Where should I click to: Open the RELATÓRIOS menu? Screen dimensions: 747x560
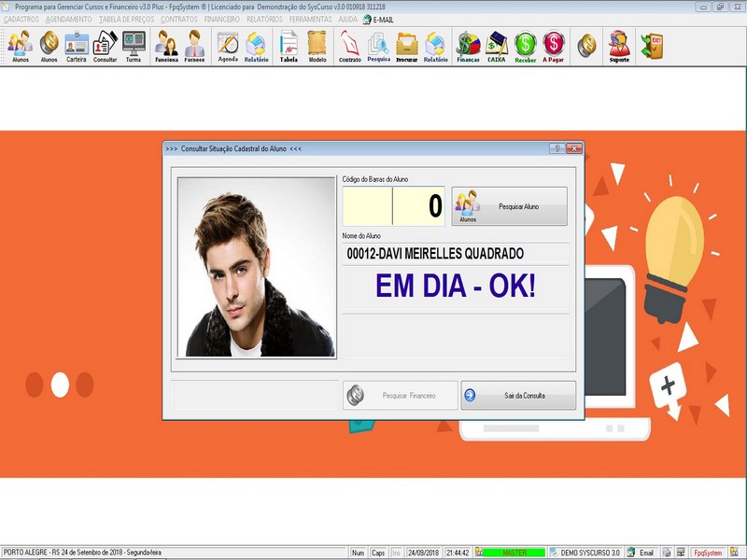(264, 20)
